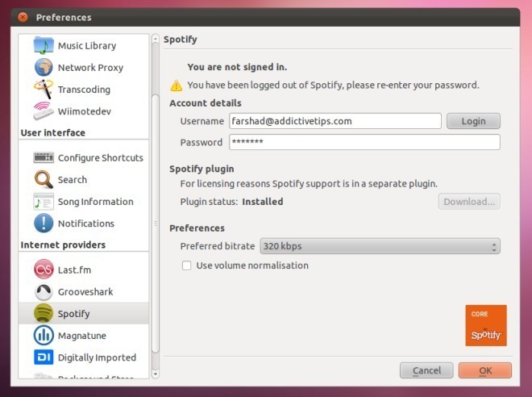Switch to Transcoding settings page
Viewport: 532px width, 397px height.
coord(84,90)
